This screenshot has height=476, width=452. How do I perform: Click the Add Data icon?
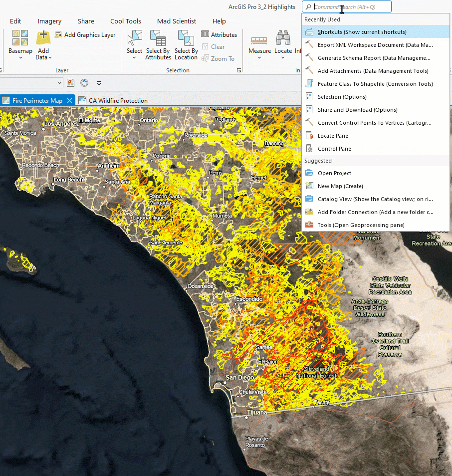(43, 37)
